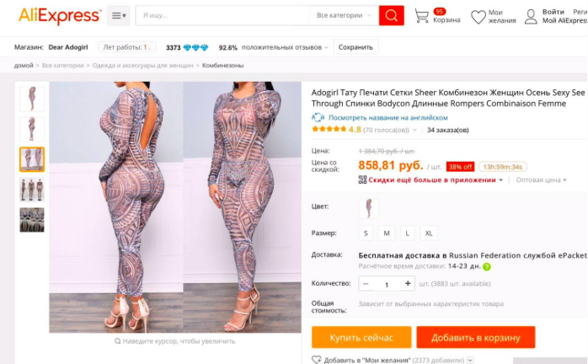Click the translate title icon
588x364 pixels.
pyautogui.click(x=318, y=117)
